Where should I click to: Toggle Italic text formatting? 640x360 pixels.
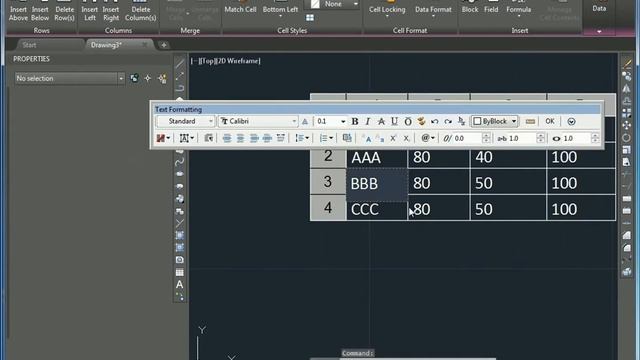click(x=368, y=121)
